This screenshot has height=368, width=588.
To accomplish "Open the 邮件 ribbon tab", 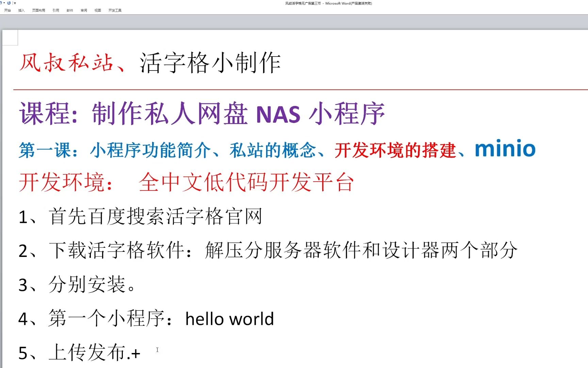I will [x=70, y=10].
